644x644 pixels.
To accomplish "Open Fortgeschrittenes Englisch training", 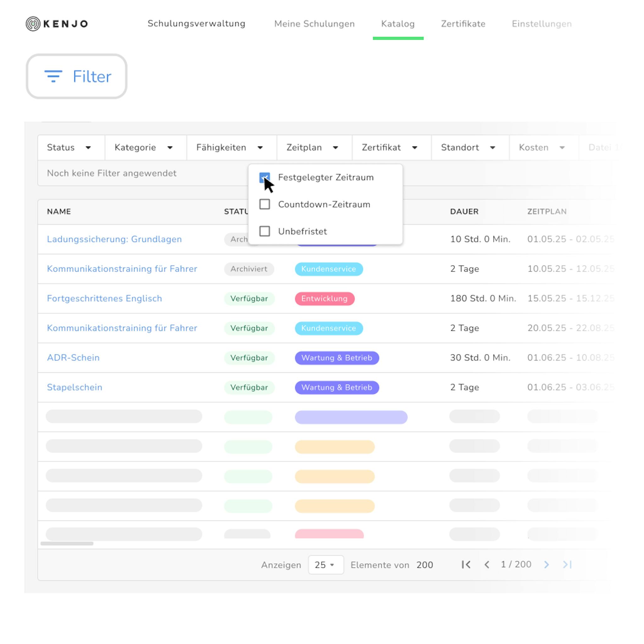I will pos(104,298).
